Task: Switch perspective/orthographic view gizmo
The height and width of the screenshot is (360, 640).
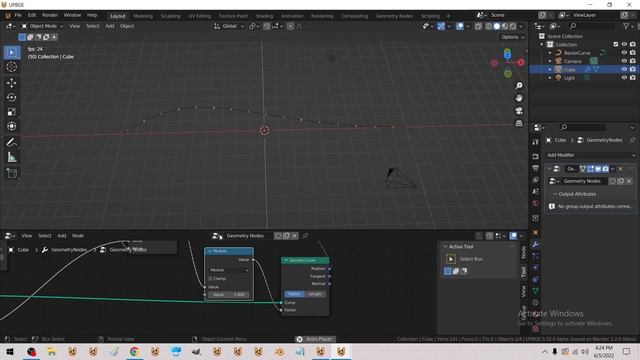Action: point(519,123)
